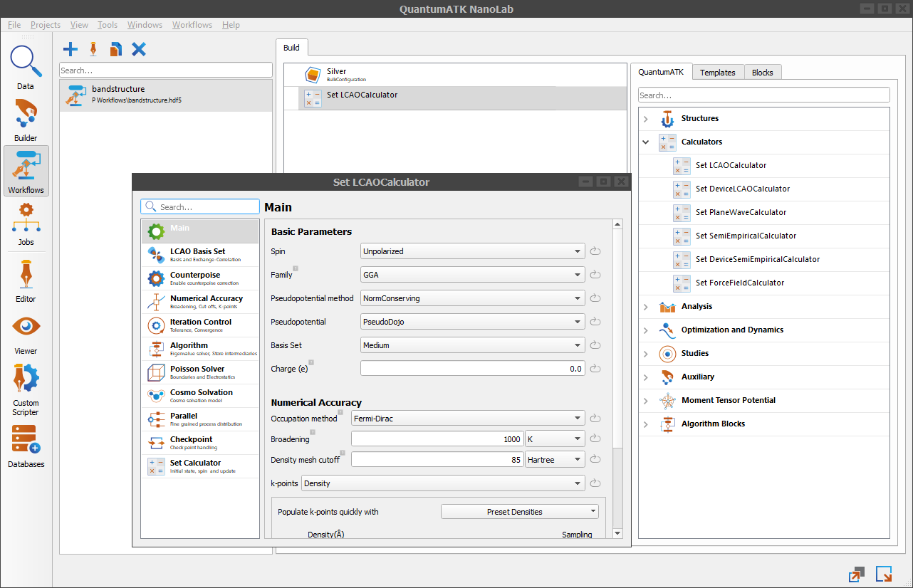Reset Family parameter to default
Screen dimensions: 913x588
[x=596, y=275]
